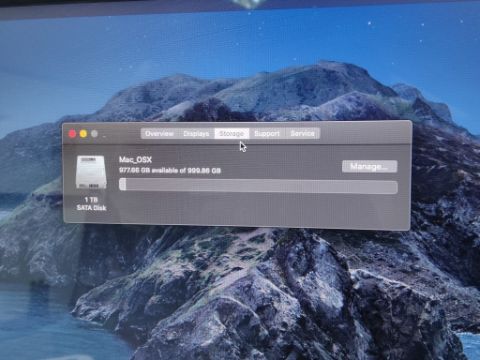
Task: Close the window with red button
Action: point(72,134)
